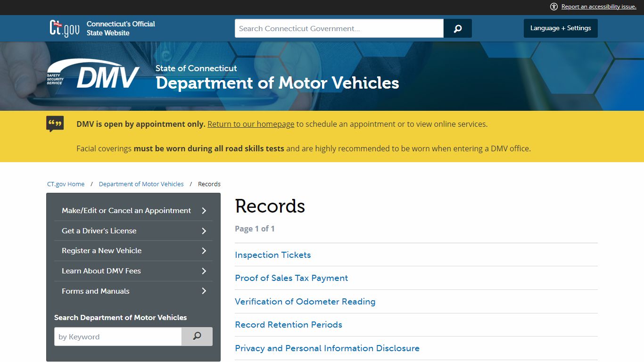644x362 pixels.
Task: Click the magnifier button for DMV keyword search
Action: [197, 337]
